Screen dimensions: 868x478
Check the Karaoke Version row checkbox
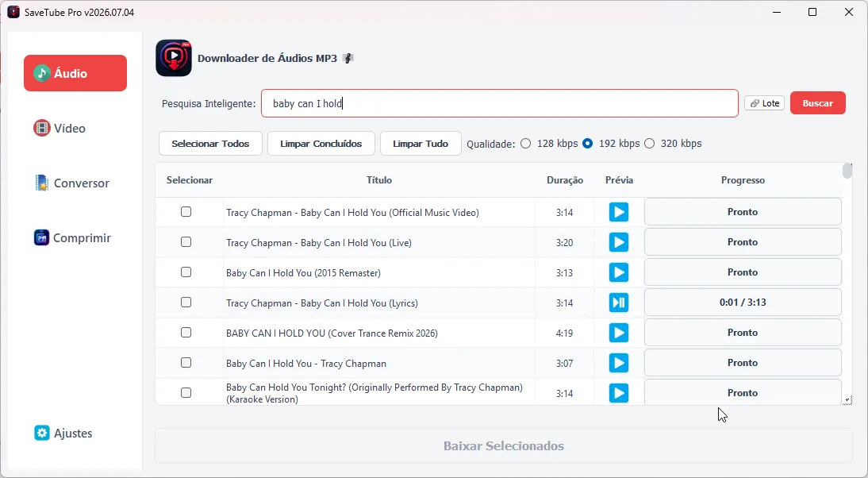point(186,393)
